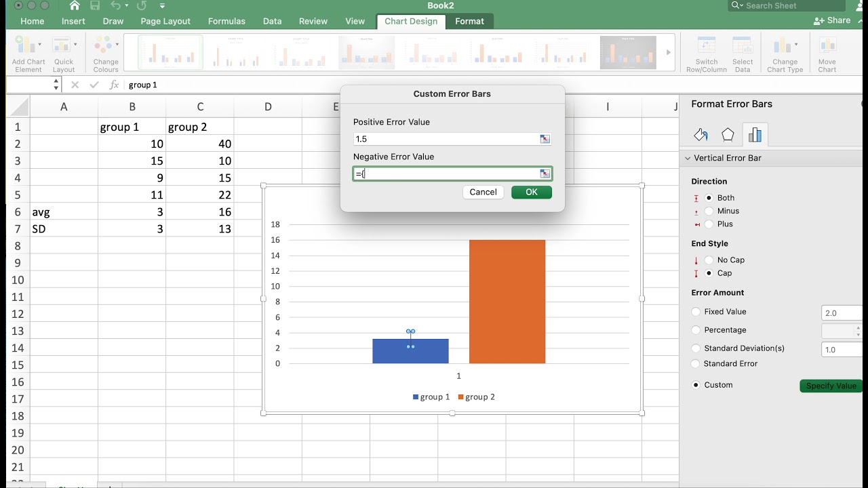This screenshot has width=868, height=488.
Task: Click the formula bar cancel X icon
Action: (75, 85)
